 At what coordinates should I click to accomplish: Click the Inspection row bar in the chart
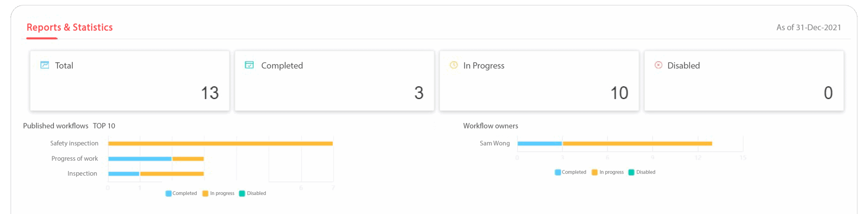point(155,173)
